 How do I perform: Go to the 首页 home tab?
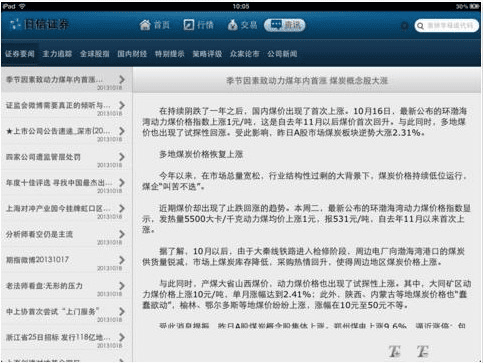coord(155,25)
